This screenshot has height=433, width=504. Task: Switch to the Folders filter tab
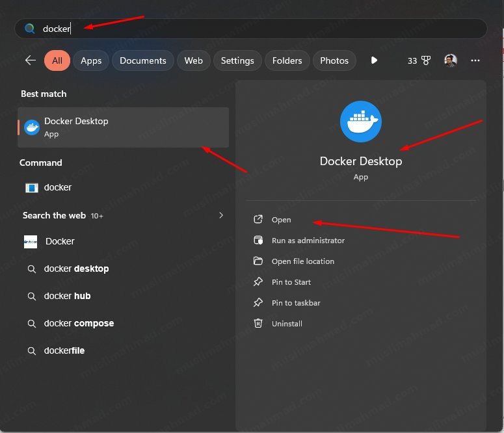287,60
